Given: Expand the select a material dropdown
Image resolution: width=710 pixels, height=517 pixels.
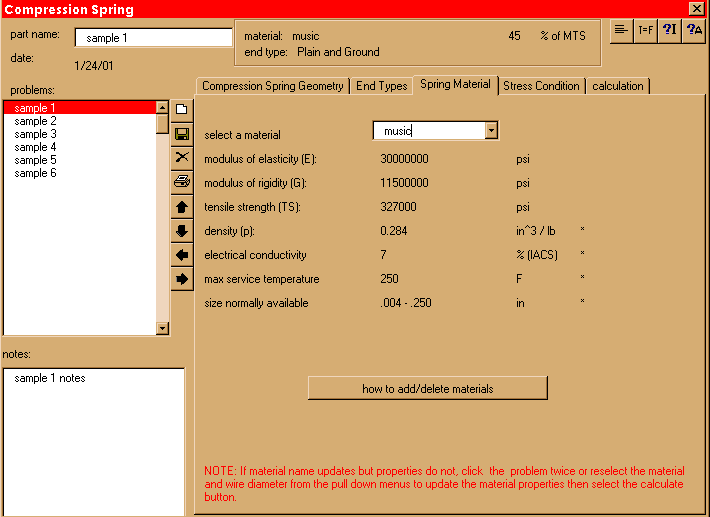Looking at the screenshot, I should click(490, 130).
